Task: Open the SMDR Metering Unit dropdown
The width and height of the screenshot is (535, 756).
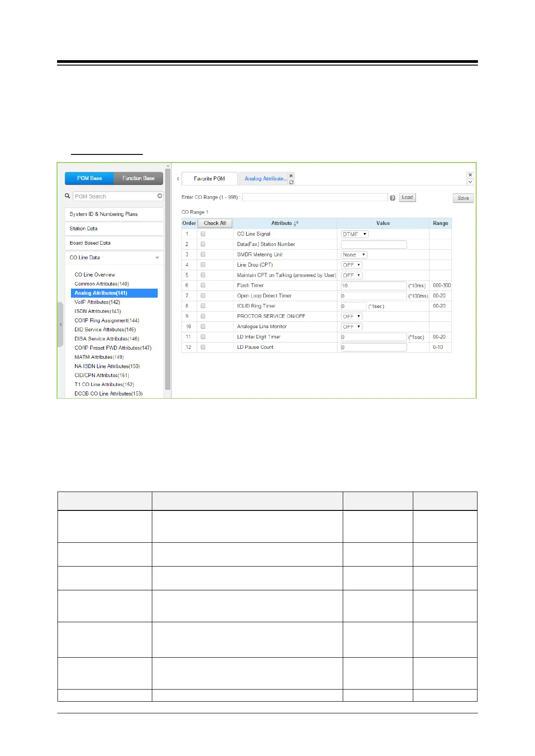Action: click(354, 255)
